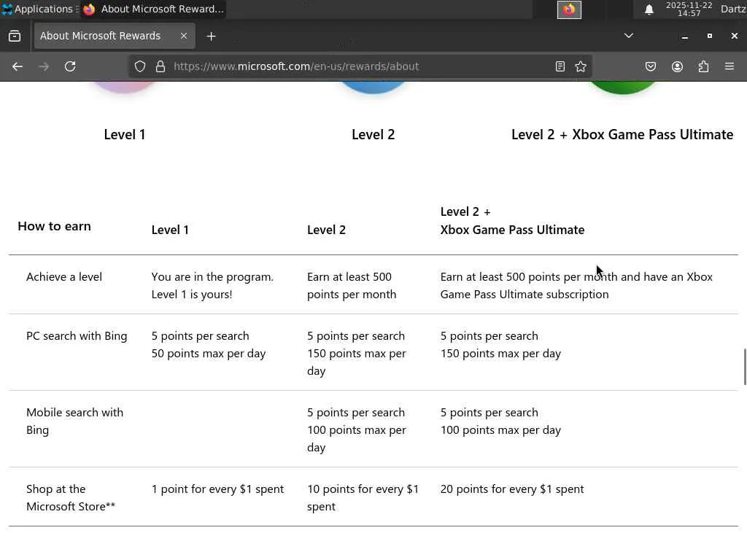Click the large 'Level 1' heading under circle
Screen dimensions: 747x560
(x=125, y=135)
